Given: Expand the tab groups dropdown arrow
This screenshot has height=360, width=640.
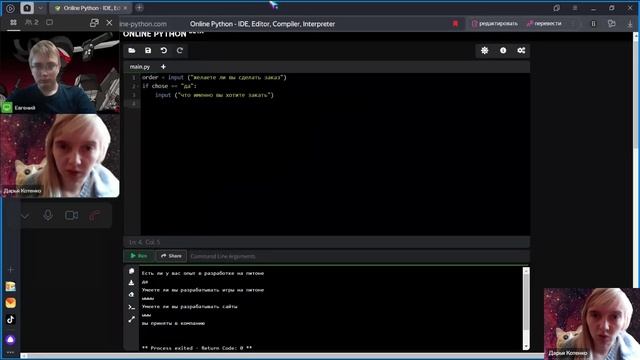Looking at the screenshot, I should click(40, 8).
